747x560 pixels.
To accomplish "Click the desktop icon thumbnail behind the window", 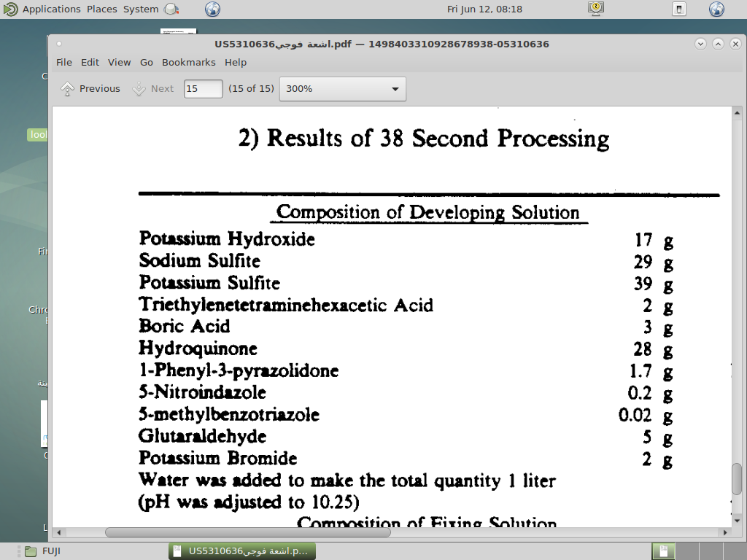I will pos(178,31).
